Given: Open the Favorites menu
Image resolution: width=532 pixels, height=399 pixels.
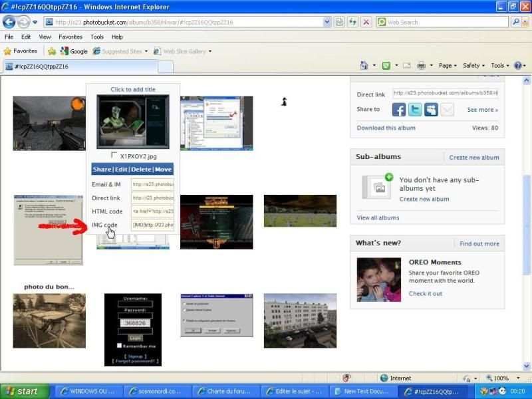Looking at the screenshot, I should pos(70,37).
